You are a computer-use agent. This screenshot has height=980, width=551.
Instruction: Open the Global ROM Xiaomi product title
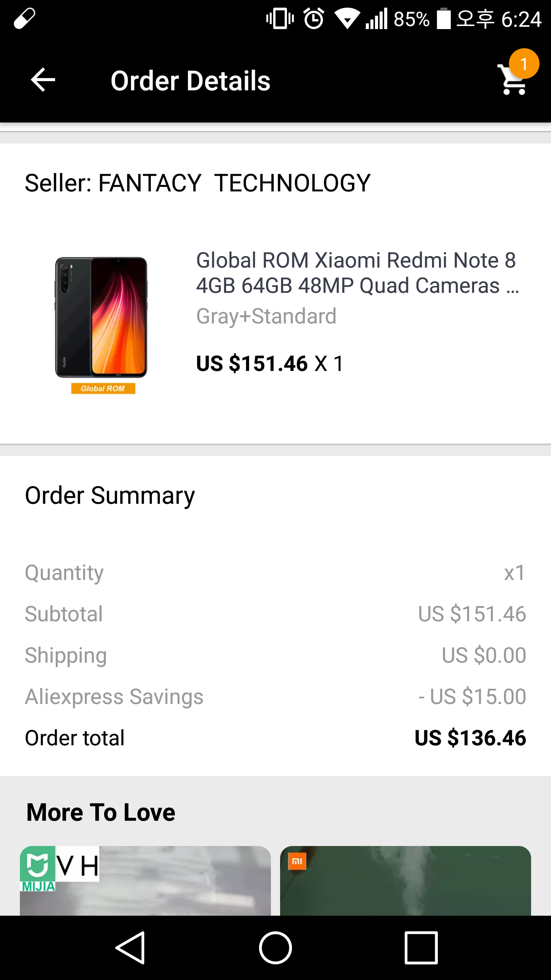point(358,273)
